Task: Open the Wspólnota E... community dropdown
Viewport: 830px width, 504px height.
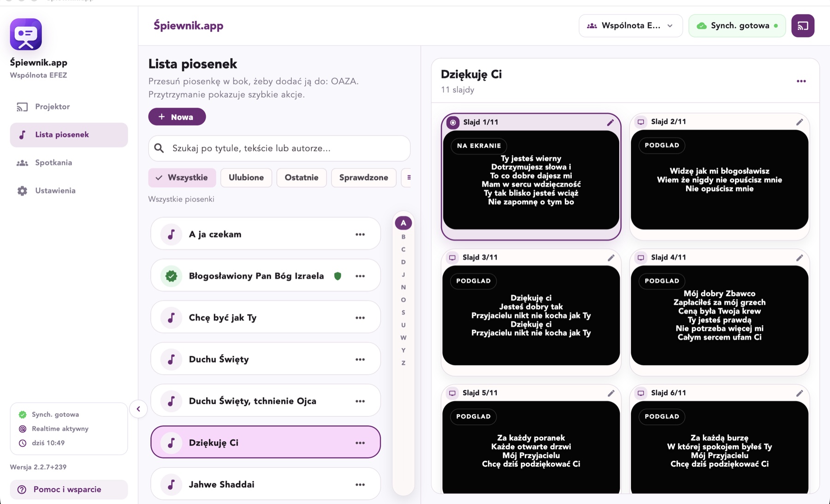Action: click(x=630, y=26)
